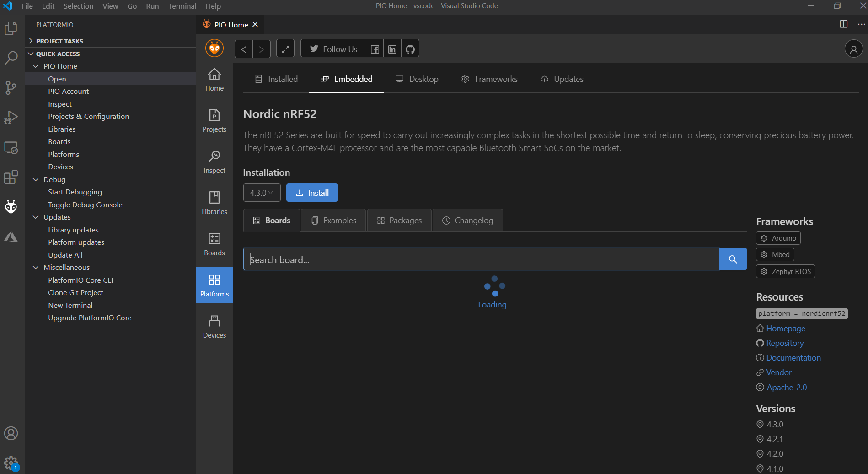Image resolution: width=868 pixels, height=474 pixels.
Task: Split the editor to the right
Action: tap(843, 24)
